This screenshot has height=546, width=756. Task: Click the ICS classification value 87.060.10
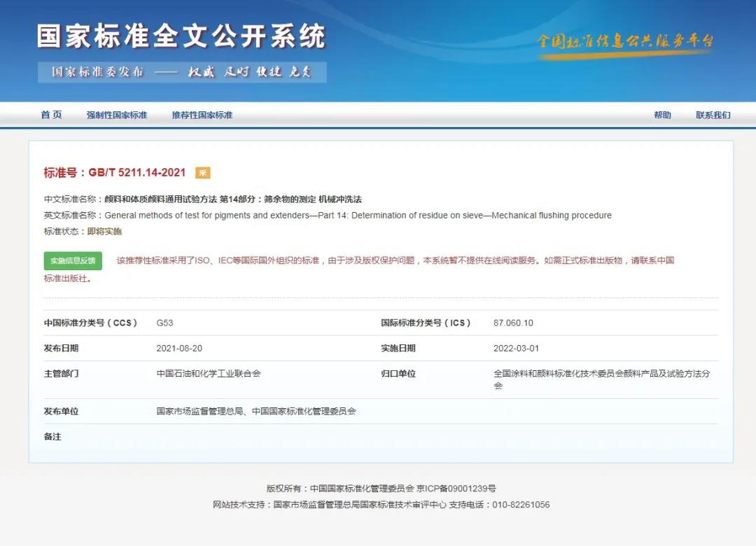click(513, 323)
